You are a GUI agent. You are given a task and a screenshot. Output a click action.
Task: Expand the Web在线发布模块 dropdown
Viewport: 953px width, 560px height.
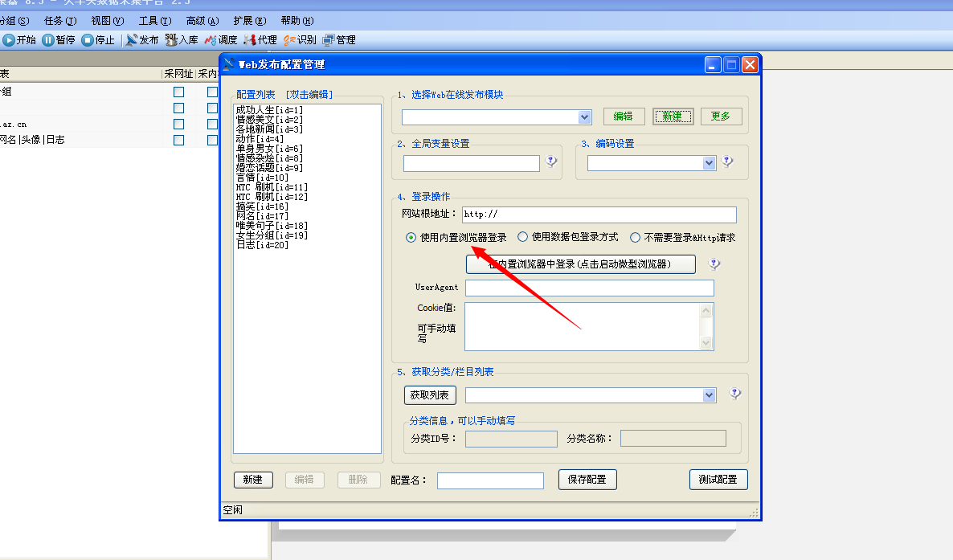click(585, 117)
